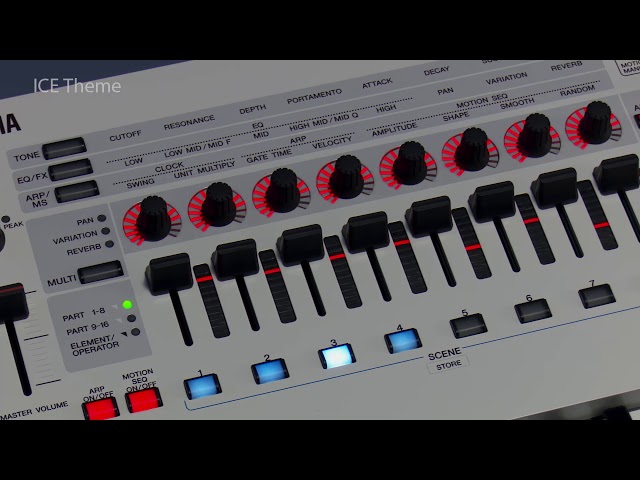Click the PAN indicator LED
640x480 pixels.
[102, 219]
